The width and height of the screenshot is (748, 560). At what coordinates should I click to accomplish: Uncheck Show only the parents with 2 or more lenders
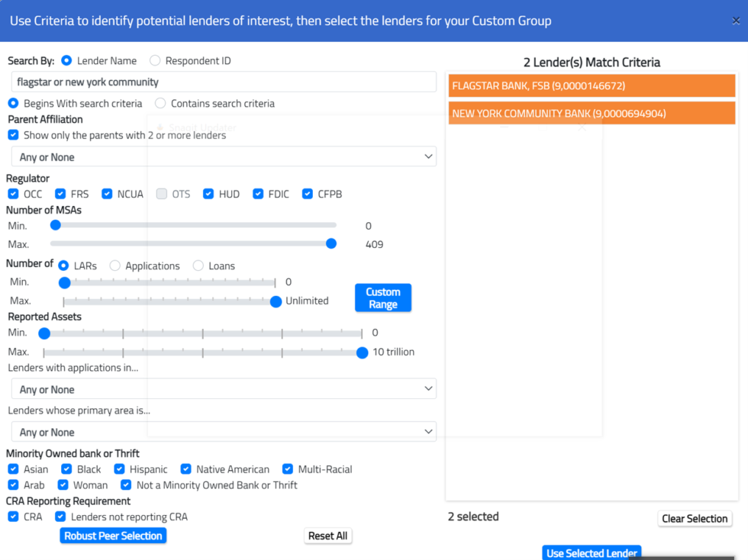pos(13,134)
